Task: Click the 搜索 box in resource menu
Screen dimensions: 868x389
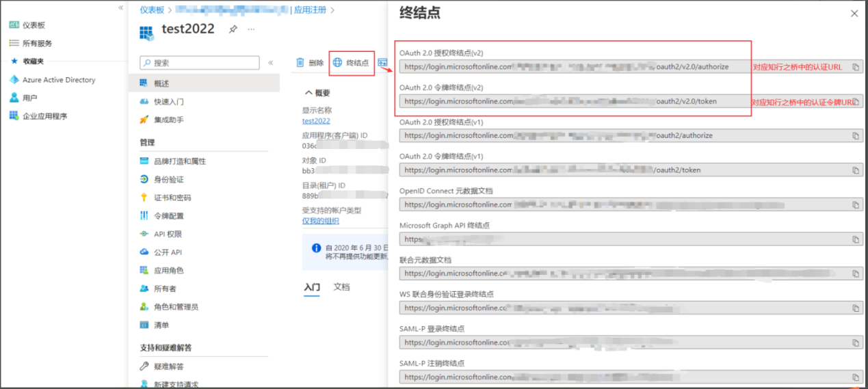Action: (200, 63)
